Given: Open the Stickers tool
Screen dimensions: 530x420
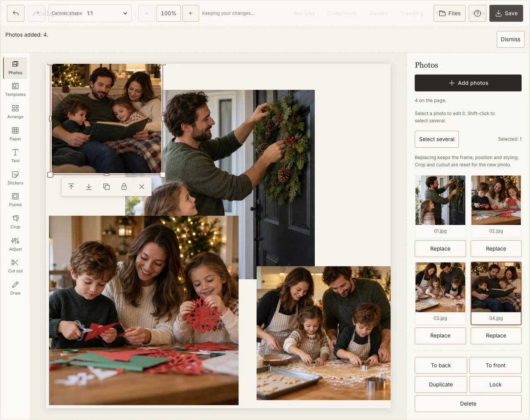Looking at the screenshot, I should (15, 178).
